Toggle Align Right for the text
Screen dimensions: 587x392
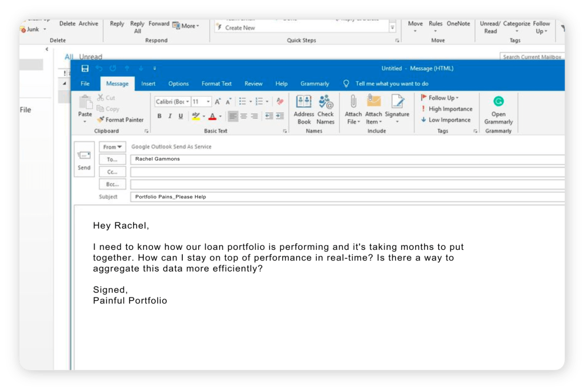(x=255, y=116)
